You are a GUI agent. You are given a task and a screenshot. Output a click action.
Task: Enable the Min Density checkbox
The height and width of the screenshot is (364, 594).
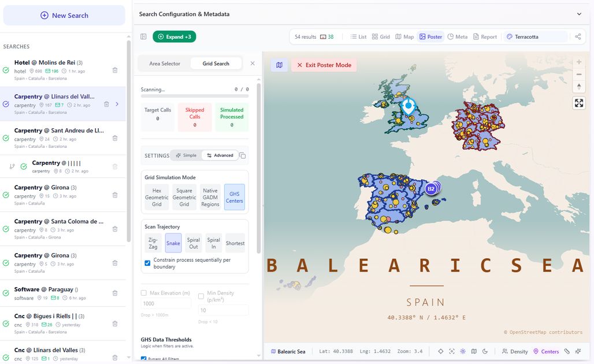point(201,296)
